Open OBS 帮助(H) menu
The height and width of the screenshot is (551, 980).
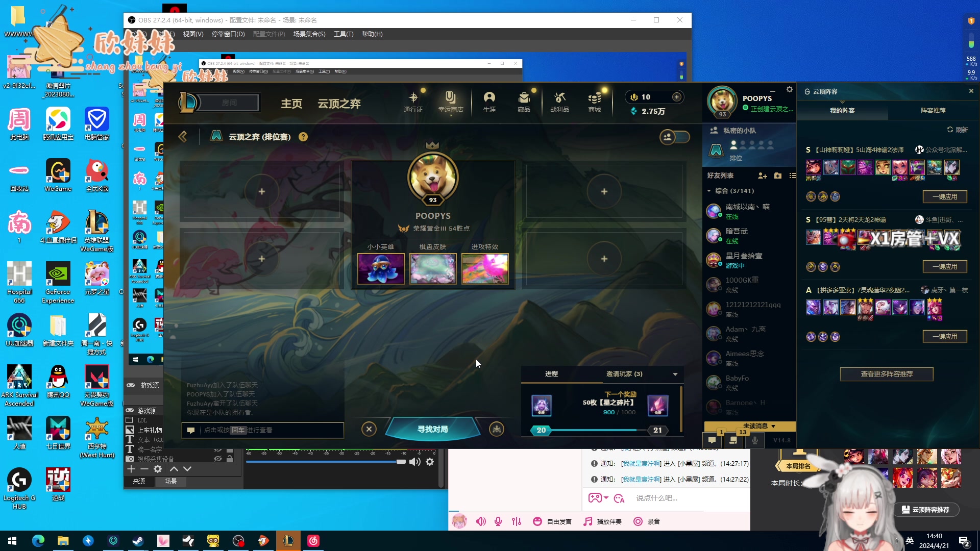(x=372, y=34)
